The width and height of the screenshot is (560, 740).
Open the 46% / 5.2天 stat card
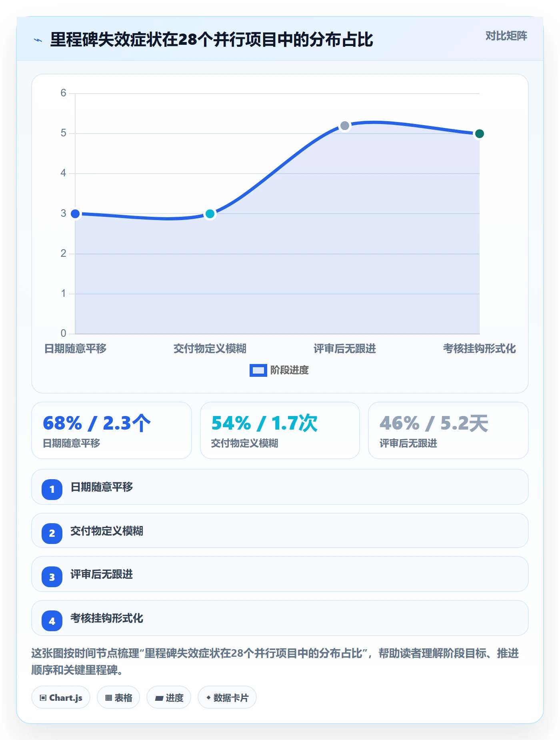(448, 430)
